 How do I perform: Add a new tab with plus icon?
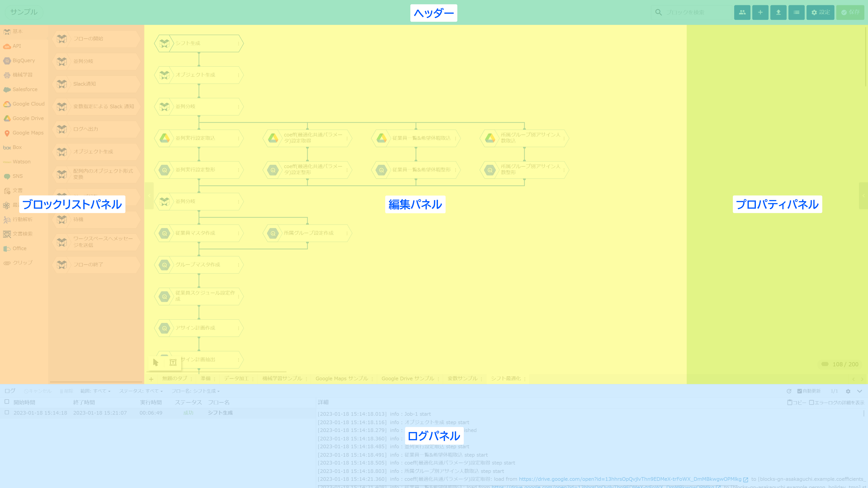151,379
